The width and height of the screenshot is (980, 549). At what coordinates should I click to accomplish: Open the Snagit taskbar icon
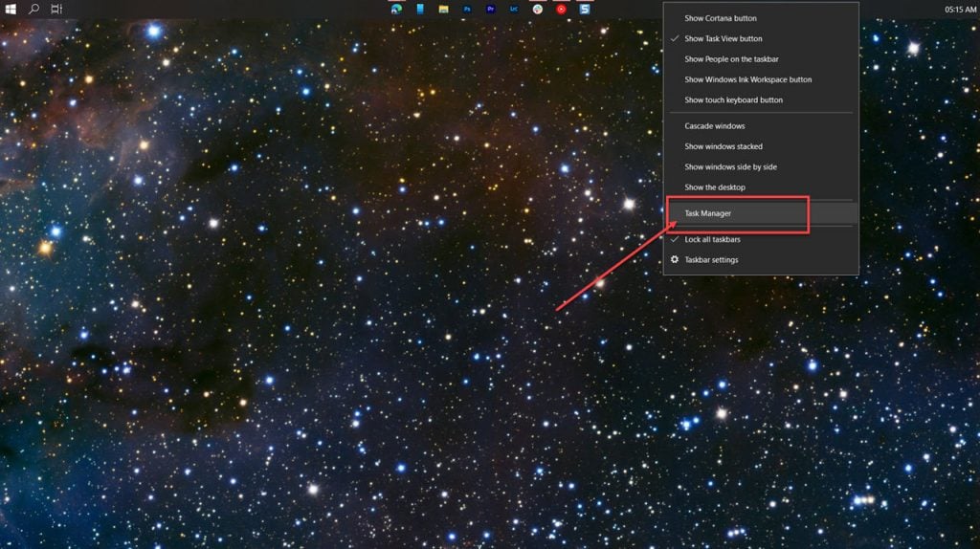(585, 9)
